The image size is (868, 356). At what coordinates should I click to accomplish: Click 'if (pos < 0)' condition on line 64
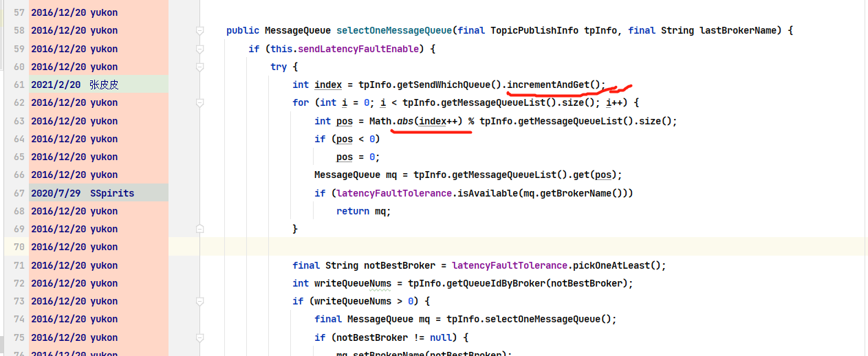point(347,139)
